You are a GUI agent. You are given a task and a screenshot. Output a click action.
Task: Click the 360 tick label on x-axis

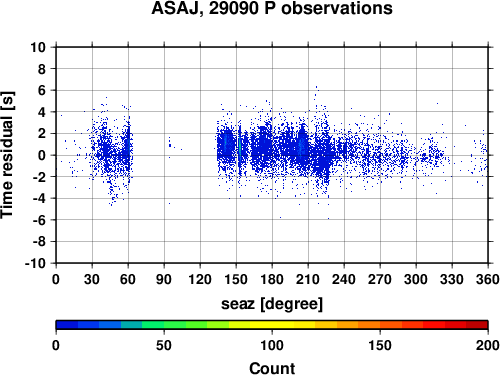(488, 279)
